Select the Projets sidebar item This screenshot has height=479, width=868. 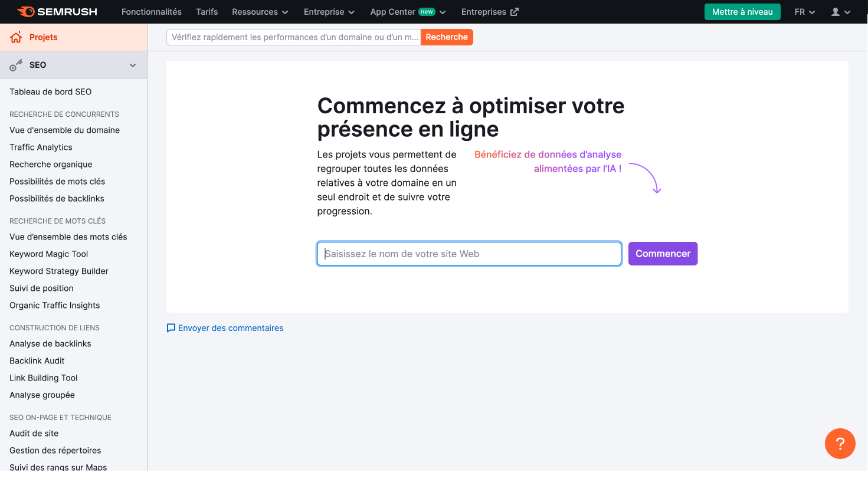point(73,37)
